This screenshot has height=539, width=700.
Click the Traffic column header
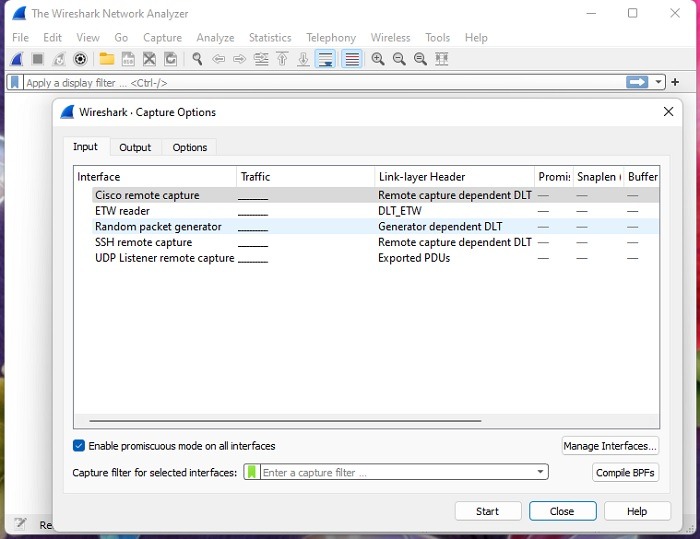(306, 177)
